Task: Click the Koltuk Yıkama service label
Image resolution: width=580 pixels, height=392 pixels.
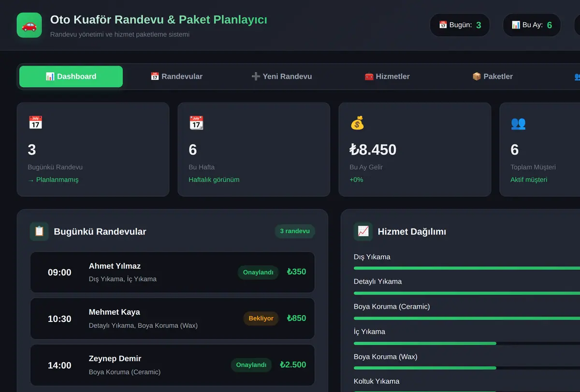Action: coord(377,381)
